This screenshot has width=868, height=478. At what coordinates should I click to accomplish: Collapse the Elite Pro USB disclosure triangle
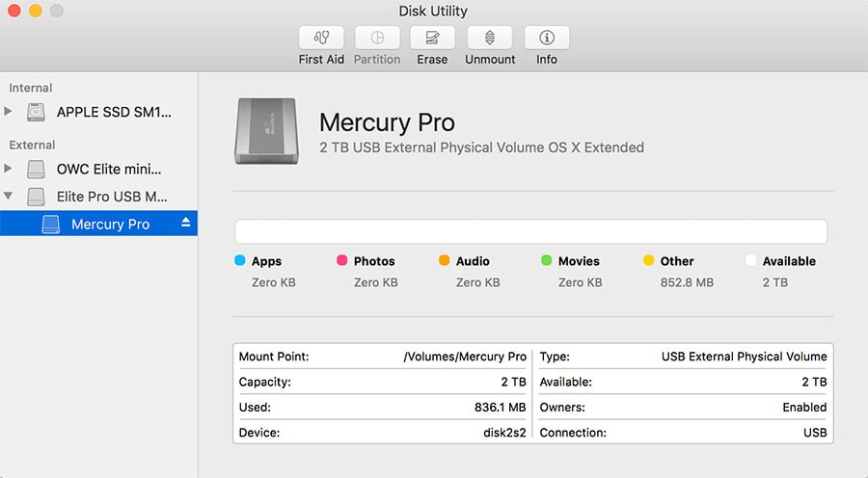click(x=9, y=197)
